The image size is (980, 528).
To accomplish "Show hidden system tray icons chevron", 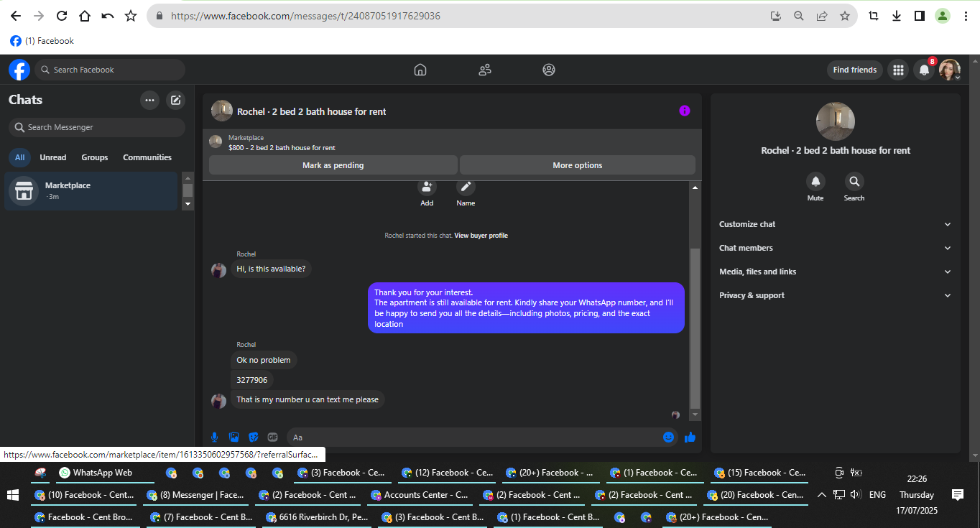I will click(x=822, y=494).
